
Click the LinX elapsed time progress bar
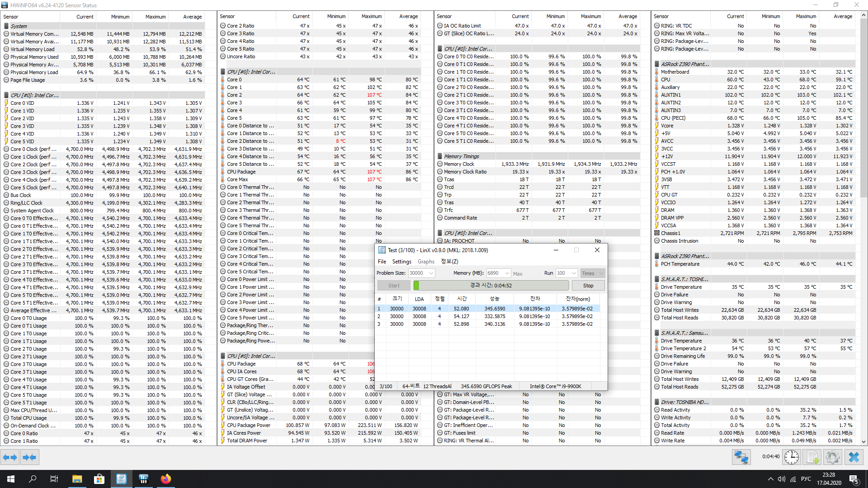491,286
